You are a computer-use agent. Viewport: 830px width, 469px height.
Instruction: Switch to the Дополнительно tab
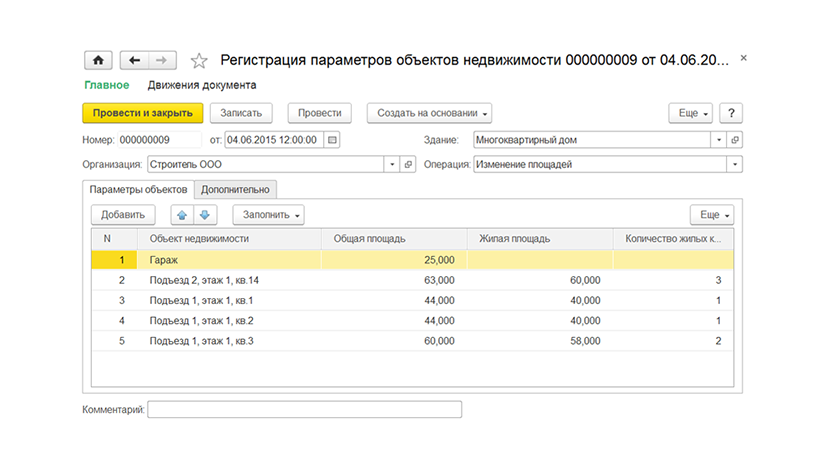(x=235, y=190)
